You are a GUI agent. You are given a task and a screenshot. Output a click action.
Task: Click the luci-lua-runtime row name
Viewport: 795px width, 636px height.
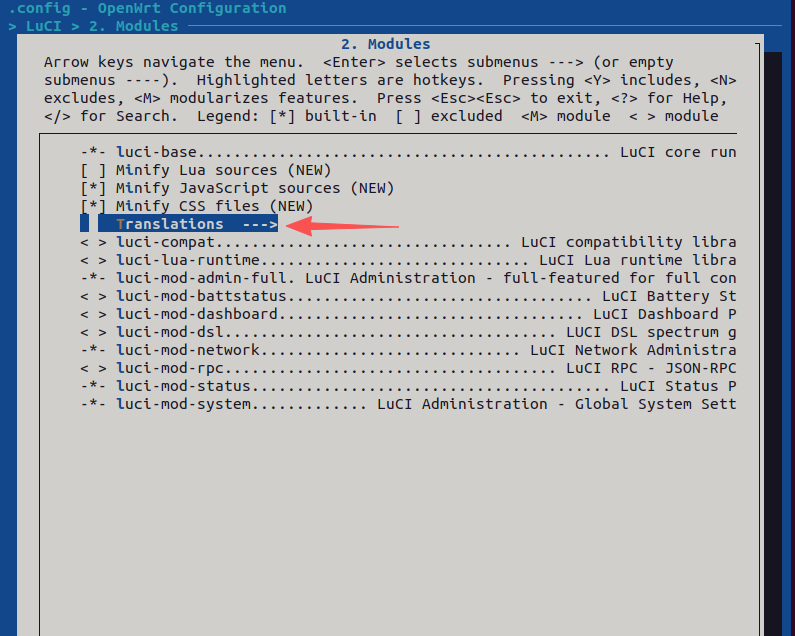(x=188, y=260)
